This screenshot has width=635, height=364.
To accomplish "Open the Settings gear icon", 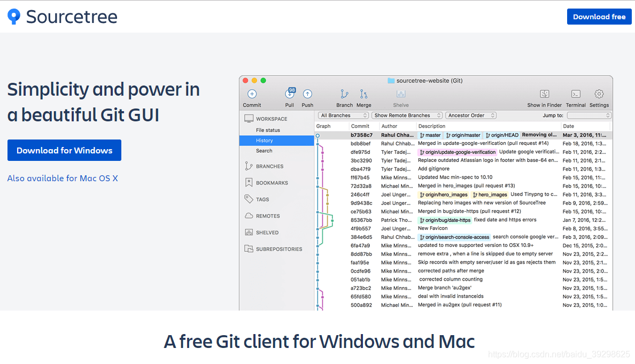I will click(x=599, y=94).
